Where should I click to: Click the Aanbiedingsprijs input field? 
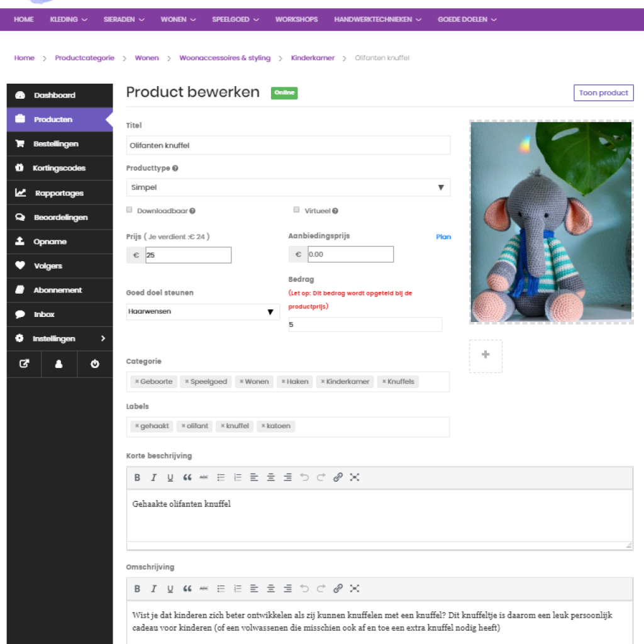[350, 254]
